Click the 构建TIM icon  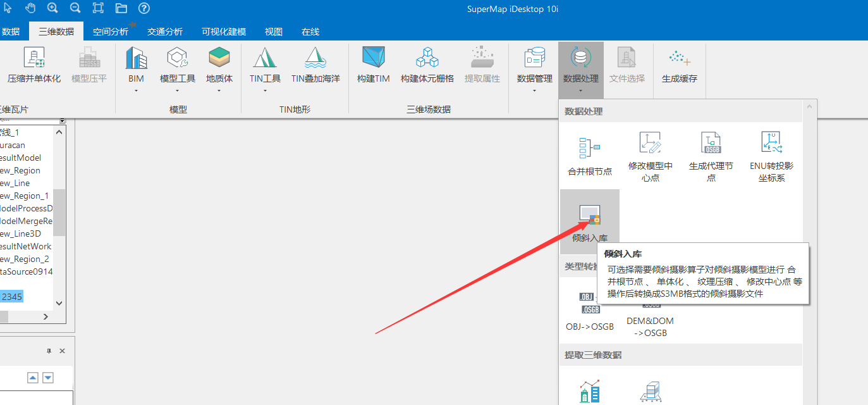click(x=374, y=58)
